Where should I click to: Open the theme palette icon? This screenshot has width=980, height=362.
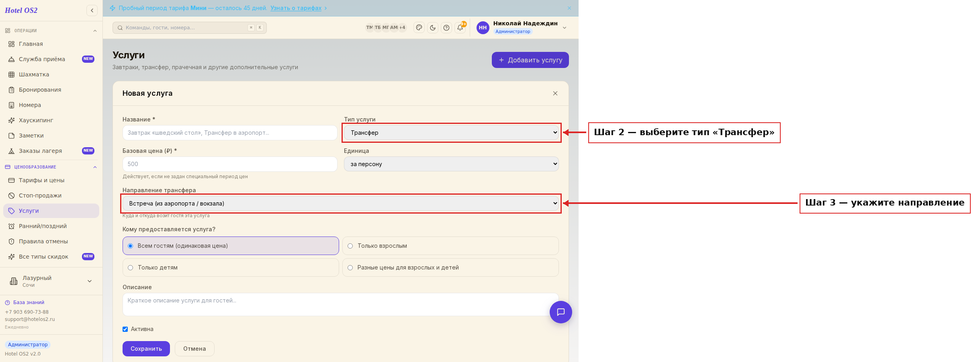(x=419, y=28)
